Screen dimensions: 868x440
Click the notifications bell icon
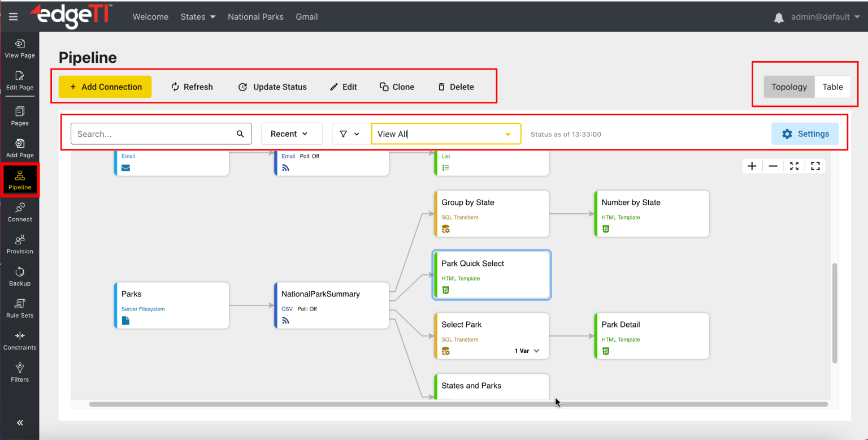point(779,17)
